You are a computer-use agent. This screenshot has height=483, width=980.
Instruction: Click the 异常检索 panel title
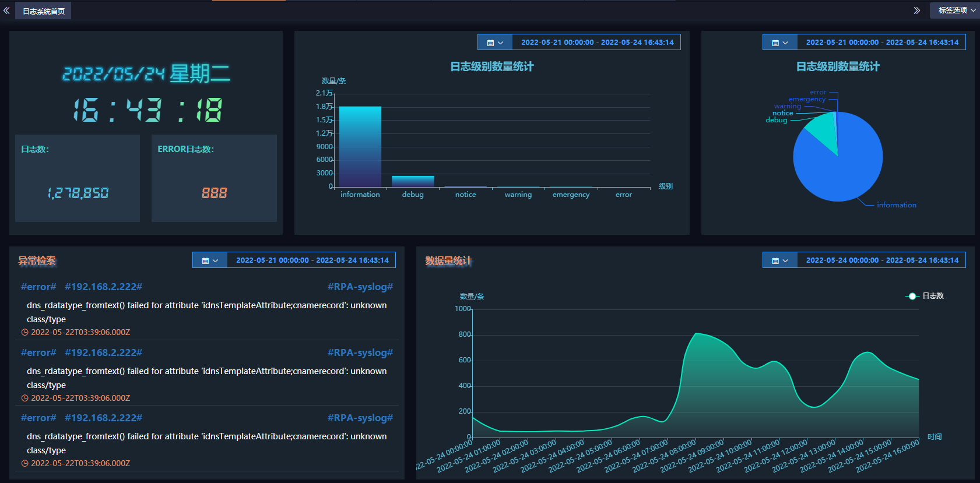click(37, 260)
